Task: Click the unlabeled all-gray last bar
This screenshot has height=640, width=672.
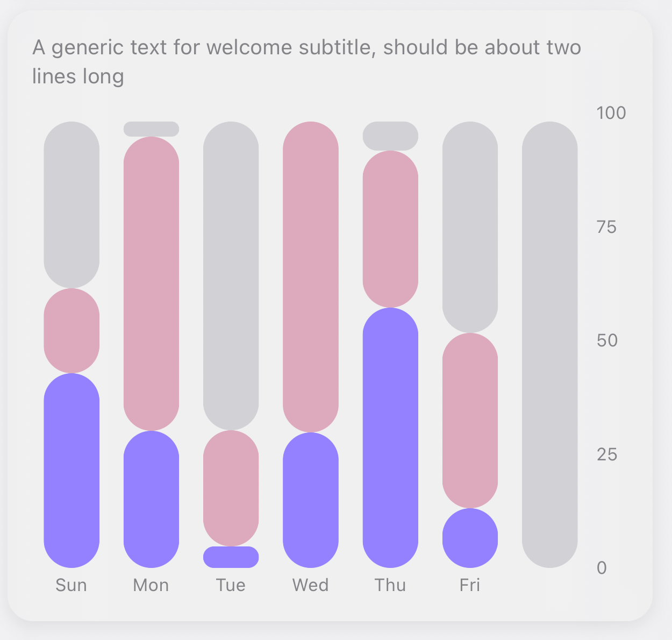Action: [x=549, y=344]
